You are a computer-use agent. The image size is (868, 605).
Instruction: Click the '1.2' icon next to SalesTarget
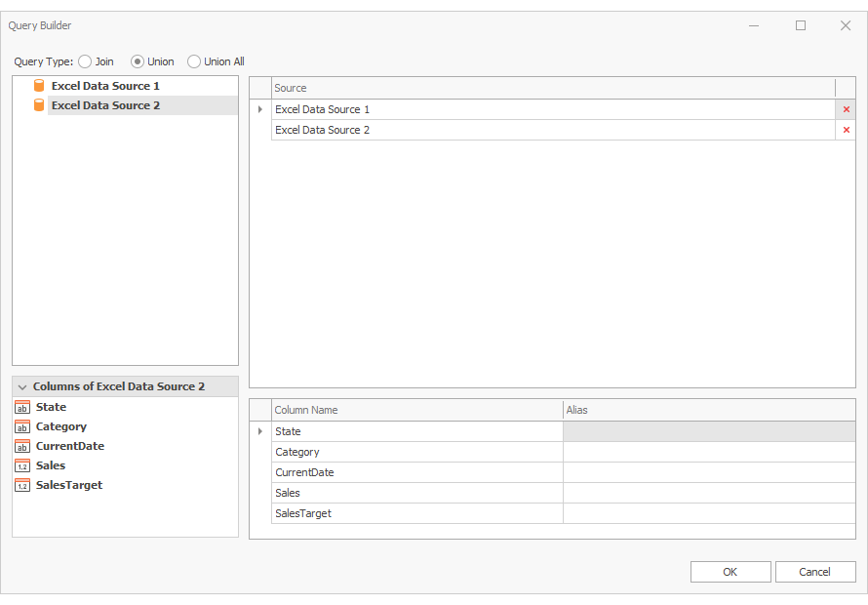click(x=21, y=485)
